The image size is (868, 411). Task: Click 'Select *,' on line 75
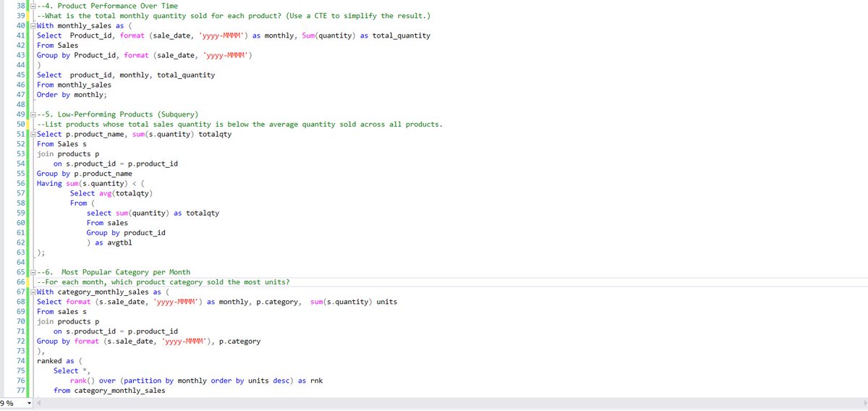[x=70, y=371]
